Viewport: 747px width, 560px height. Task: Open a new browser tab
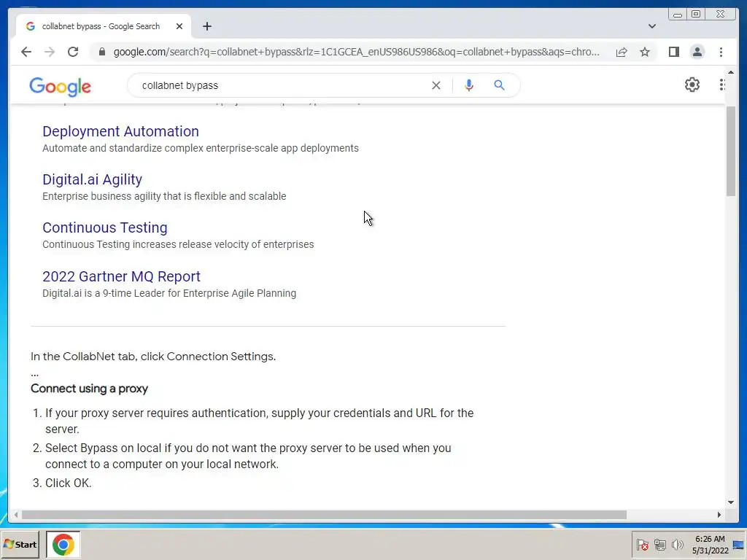206,26
